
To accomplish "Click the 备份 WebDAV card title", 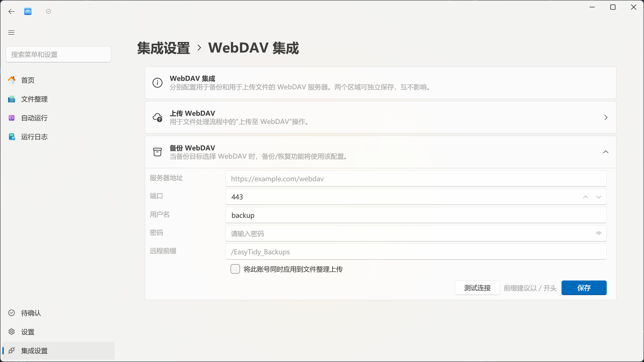I will coord(192,148).
